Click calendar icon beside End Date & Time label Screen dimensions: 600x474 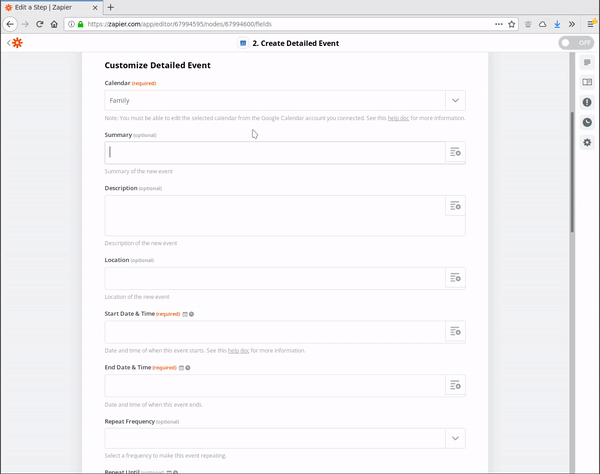pos(181,368)
